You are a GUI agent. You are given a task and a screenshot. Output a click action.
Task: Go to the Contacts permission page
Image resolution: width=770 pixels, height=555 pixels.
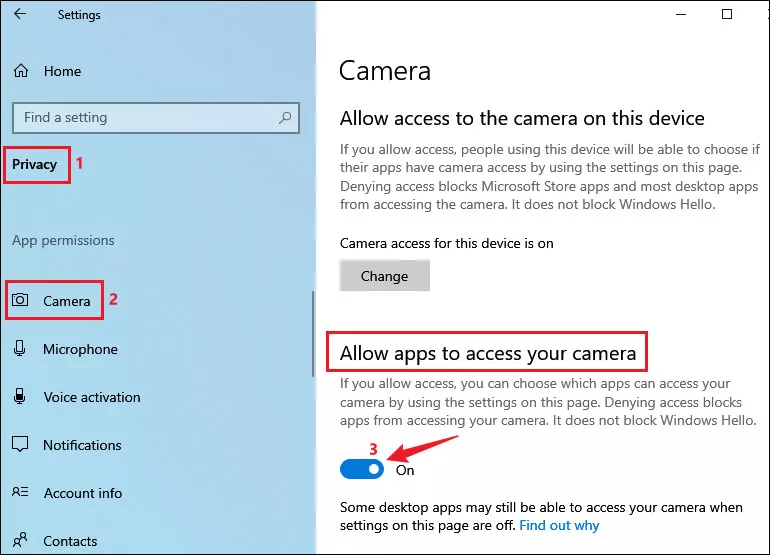point(70,541)
